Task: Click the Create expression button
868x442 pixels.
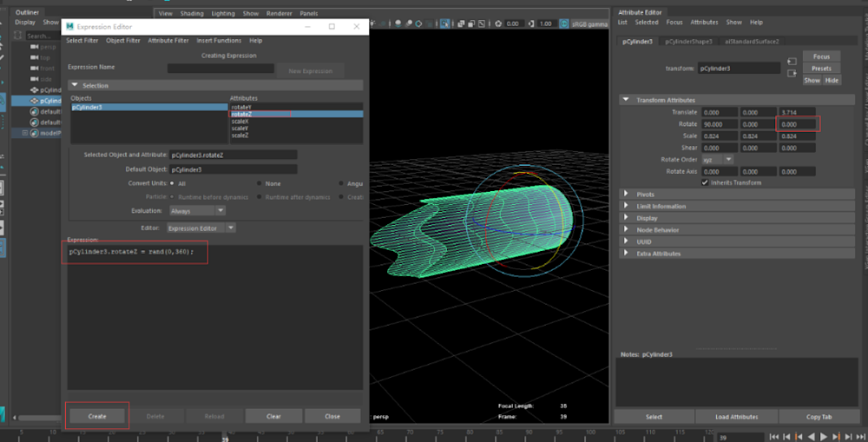Action: (x=97, y=416)
